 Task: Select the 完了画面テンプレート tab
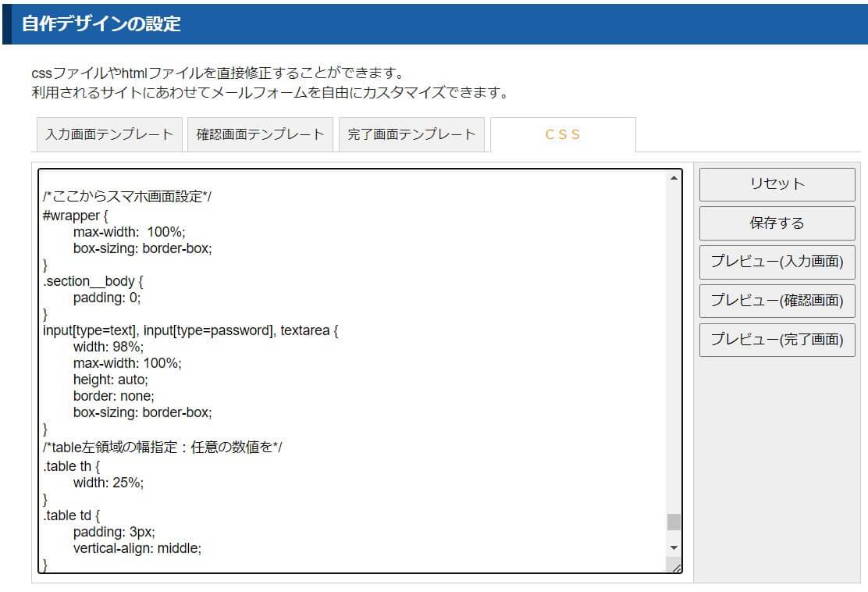411,134
